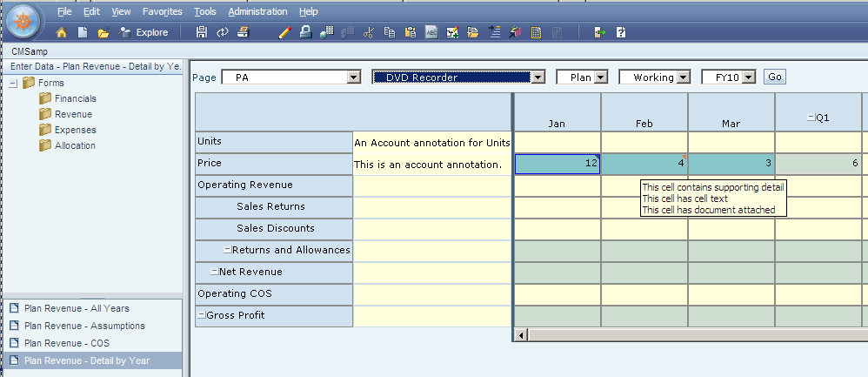Click the Units row header
The width and height of the screenshot is (868, 377).
pos(274,142)
